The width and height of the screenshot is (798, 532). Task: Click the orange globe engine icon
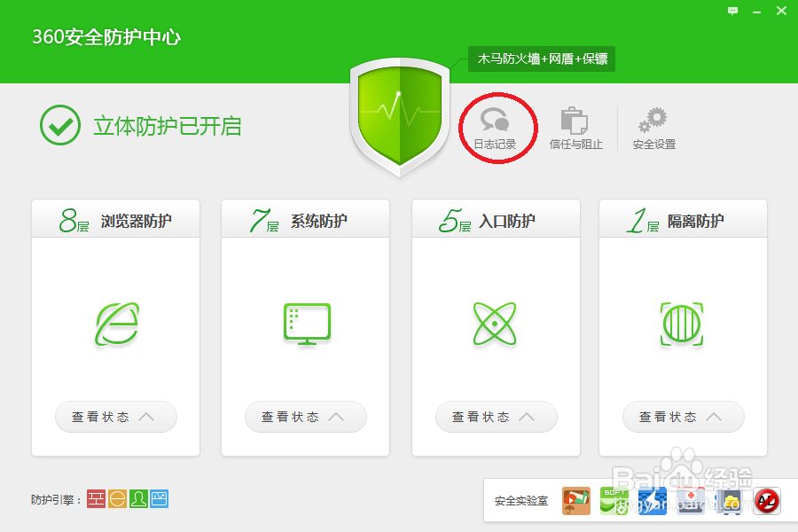click(117, 499)
